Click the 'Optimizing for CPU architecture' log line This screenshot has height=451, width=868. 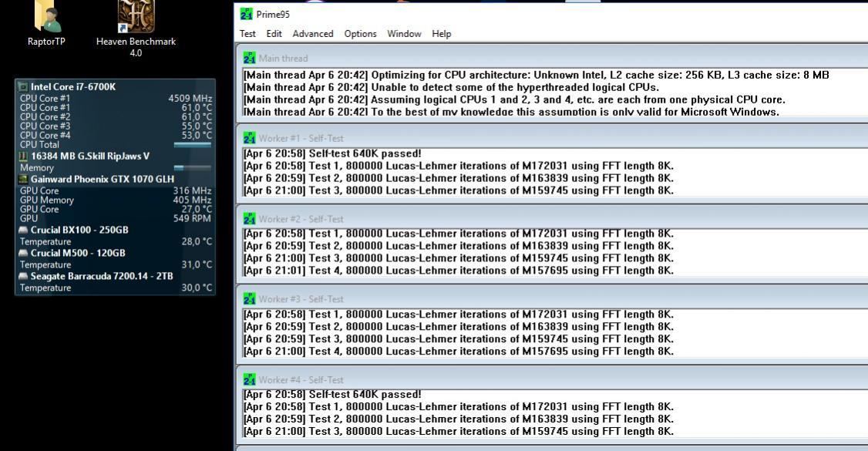pyautogui.click(x=537, y=76)
